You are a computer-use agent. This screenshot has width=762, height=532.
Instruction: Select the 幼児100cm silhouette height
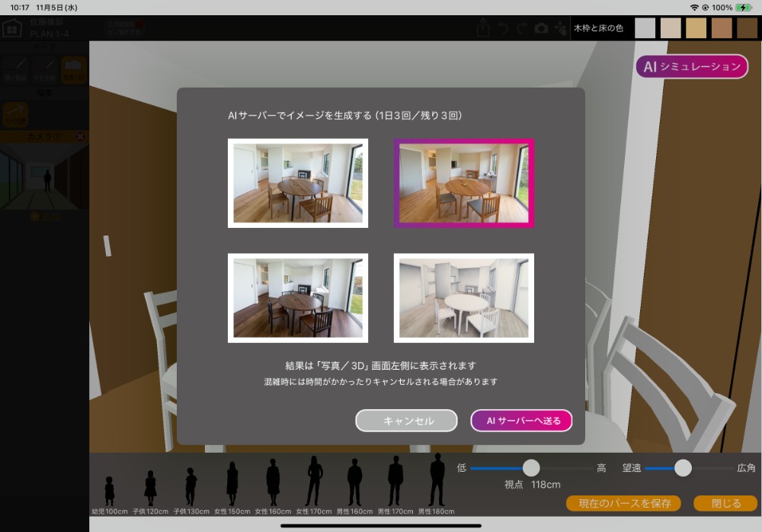pos(109,491)
